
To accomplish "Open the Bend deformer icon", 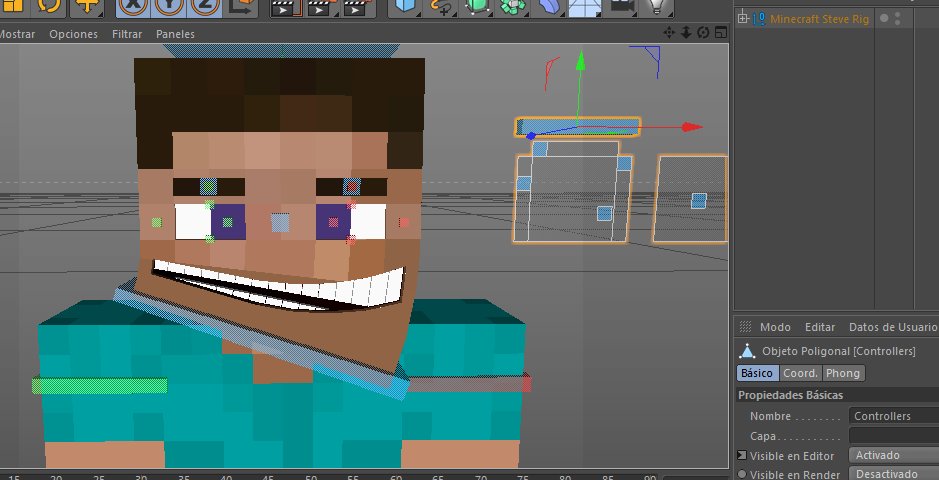I will pos(550,5).
